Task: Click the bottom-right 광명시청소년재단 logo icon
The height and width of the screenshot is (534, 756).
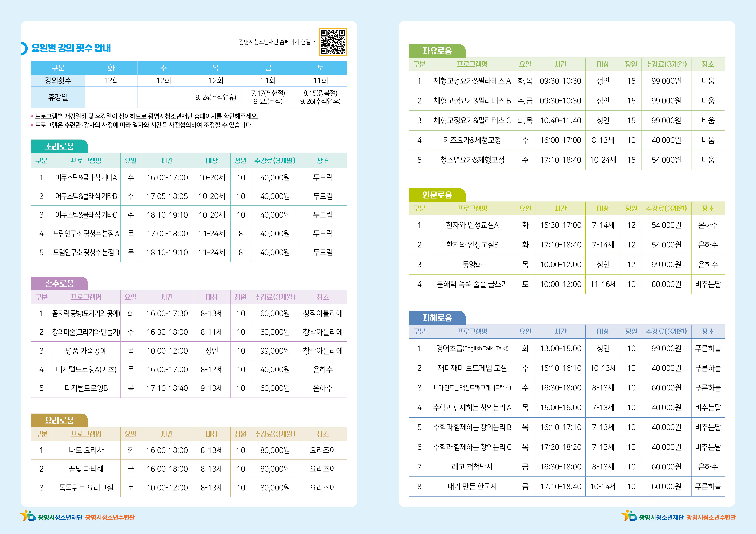Action: click(629, 516)
